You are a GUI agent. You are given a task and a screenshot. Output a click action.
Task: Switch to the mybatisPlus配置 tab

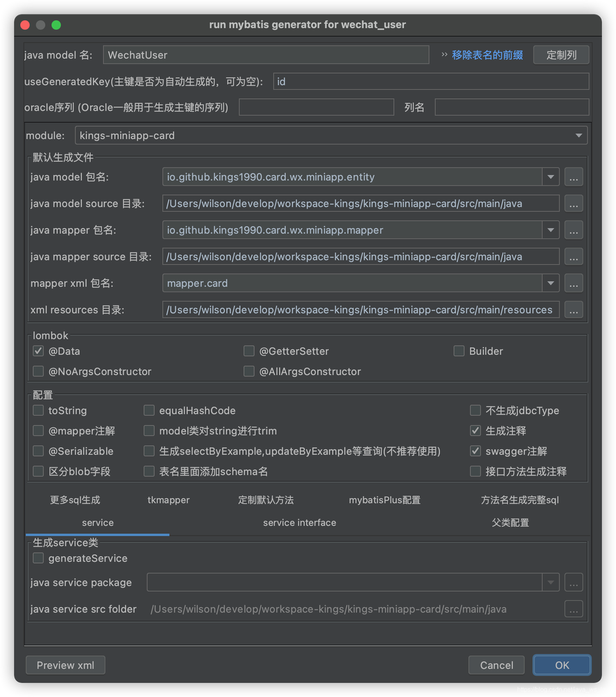tap(384, 500)
